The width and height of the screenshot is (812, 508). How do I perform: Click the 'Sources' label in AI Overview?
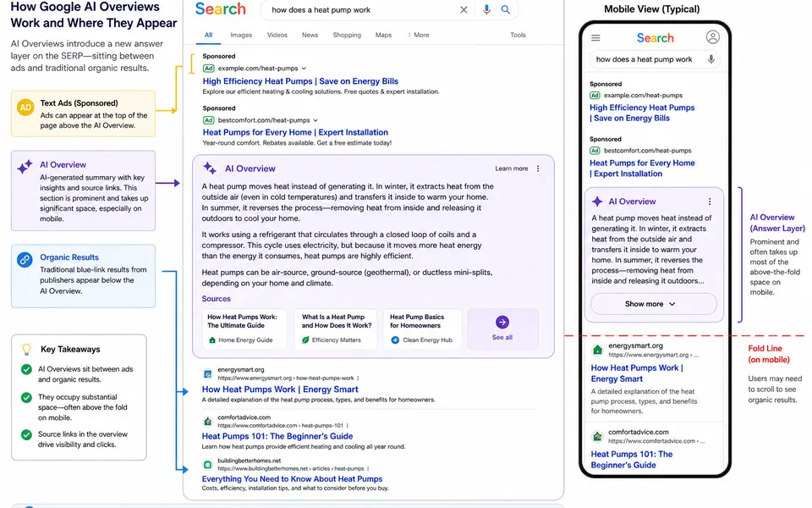coord(216,299)
